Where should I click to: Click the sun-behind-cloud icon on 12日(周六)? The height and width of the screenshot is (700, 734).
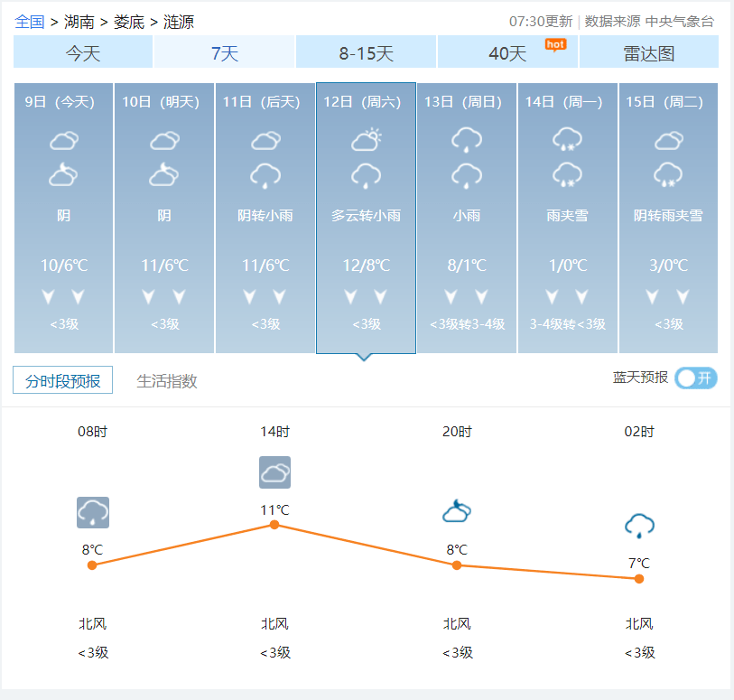(x=365, y=138)
